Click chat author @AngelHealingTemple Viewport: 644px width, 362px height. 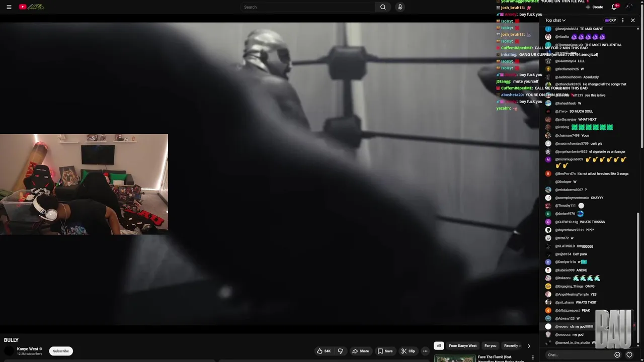tap(572, 294)
